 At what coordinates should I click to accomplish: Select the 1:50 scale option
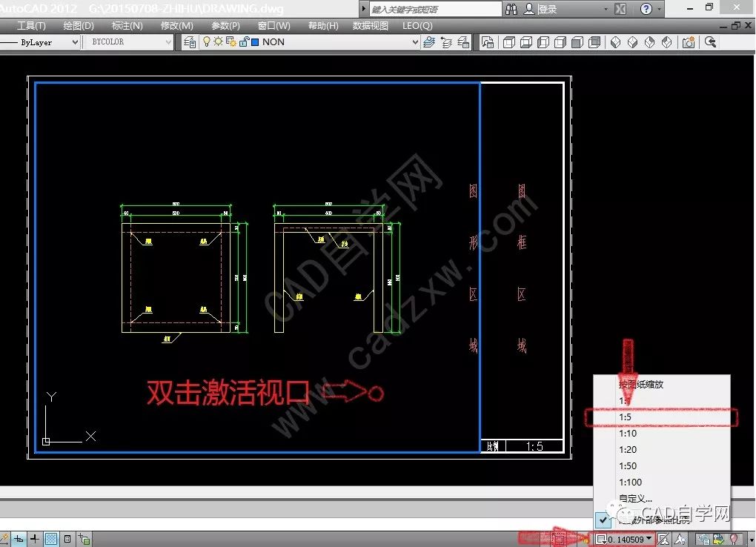pyautogui.click(x=661, y=466)
